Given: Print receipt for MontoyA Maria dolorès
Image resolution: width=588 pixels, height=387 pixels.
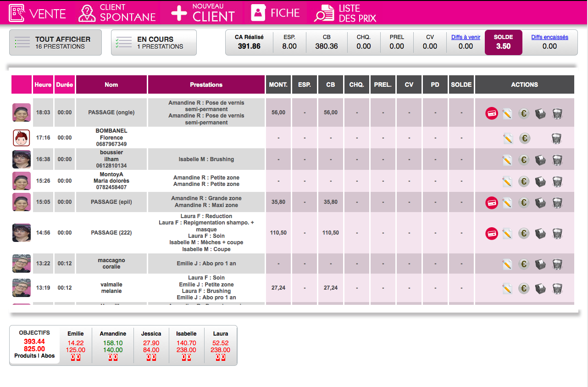Looking at the screenshot, I should point(541,181).
